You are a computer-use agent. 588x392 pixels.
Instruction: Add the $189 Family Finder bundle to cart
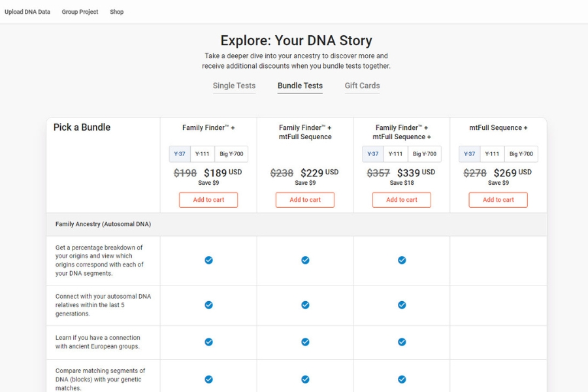tap(208, 200)
